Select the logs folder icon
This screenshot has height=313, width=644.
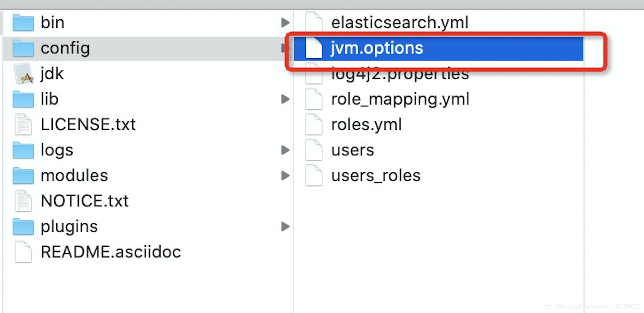click(23, 150)
